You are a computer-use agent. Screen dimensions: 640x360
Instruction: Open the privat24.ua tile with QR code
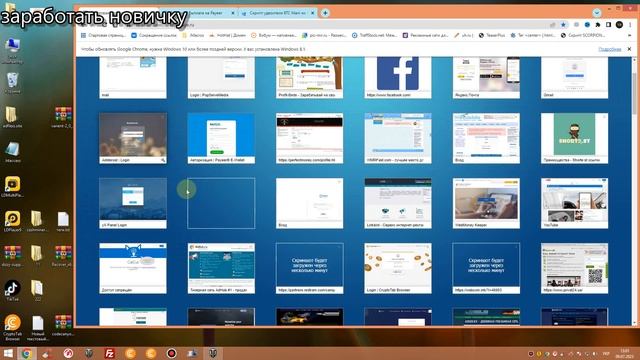pos(574,268)
